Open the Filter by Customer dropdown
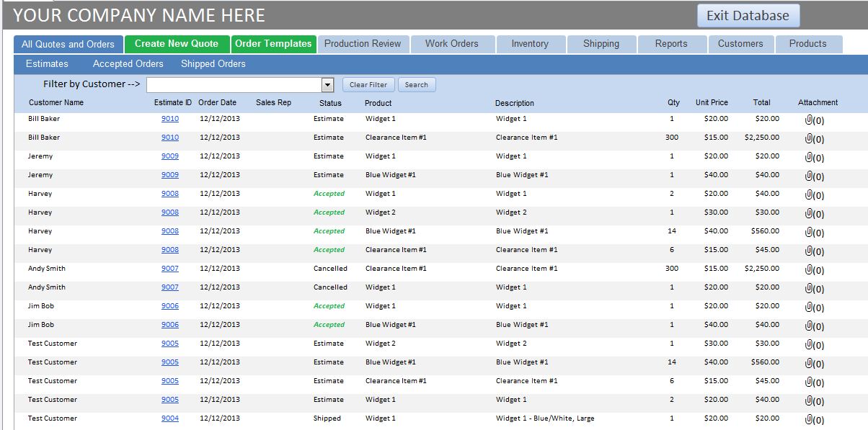868x430 pixels. coord(327,84)
